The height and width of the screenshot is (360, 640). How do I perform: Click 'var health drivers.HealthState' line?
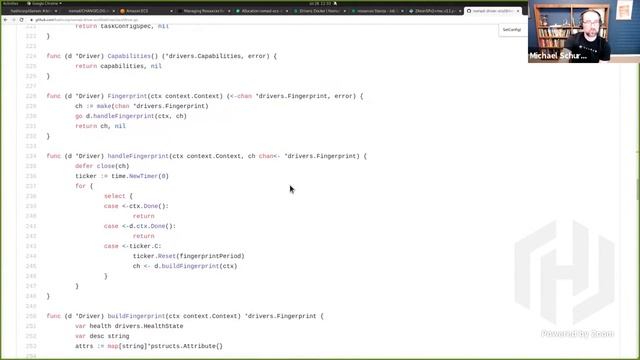click(129, 326)
